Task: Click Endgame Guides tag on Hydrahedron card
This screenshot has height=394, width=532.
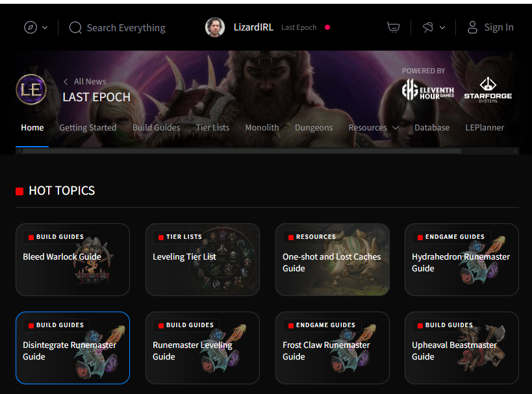Action: 451,237
